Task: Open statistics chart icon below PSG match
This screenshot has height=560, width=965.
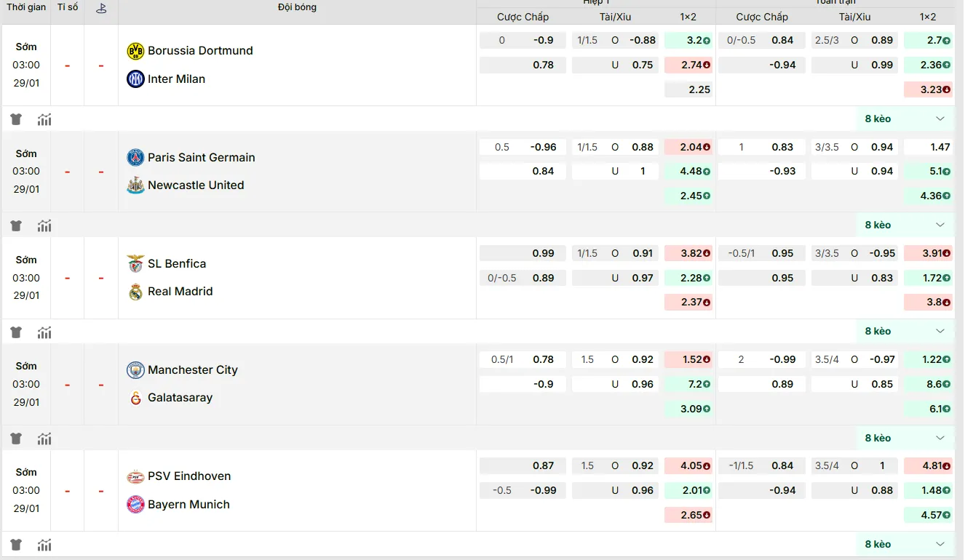Action: click(x=44, y=225)
